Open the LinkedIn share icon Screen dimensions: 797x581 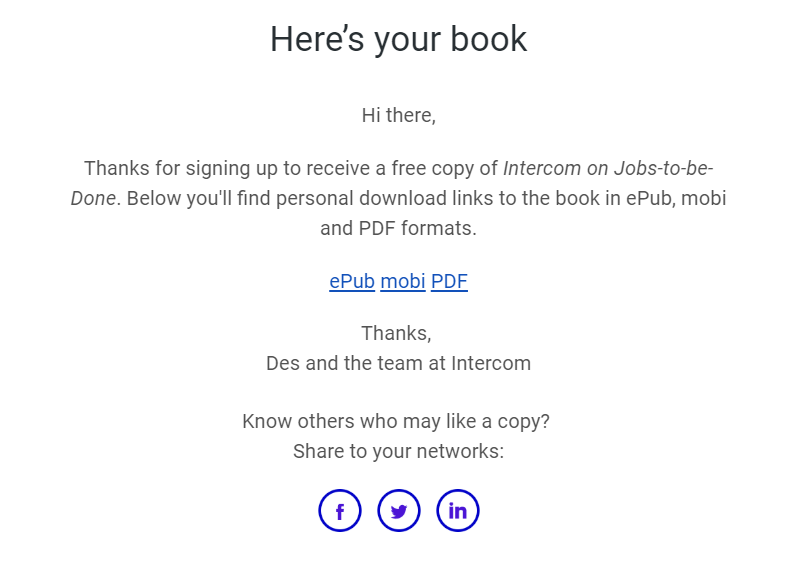coord(457,510)
